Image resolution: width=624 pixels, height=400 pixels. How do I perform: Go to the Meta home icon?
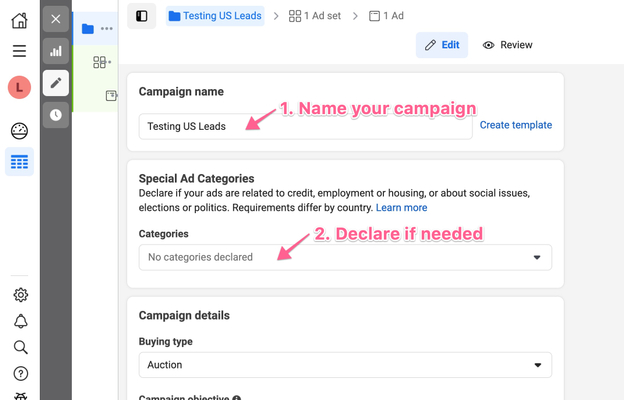tap(19, 21)
